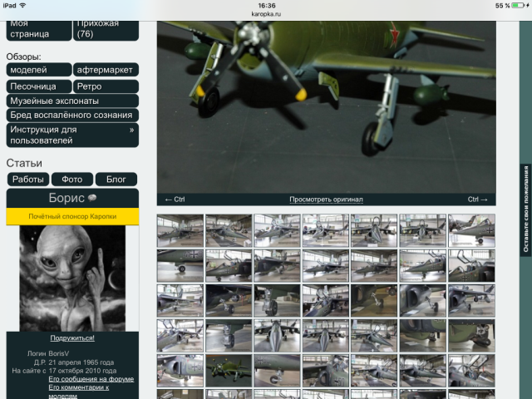Switch to the Работы tab

pos(27,180)
